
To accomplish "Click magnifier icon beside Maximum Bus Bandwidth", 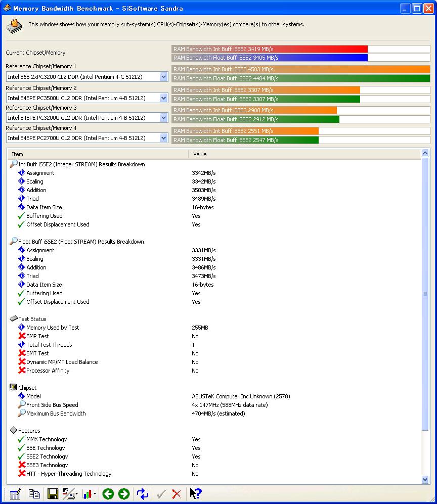I will 22,413.
